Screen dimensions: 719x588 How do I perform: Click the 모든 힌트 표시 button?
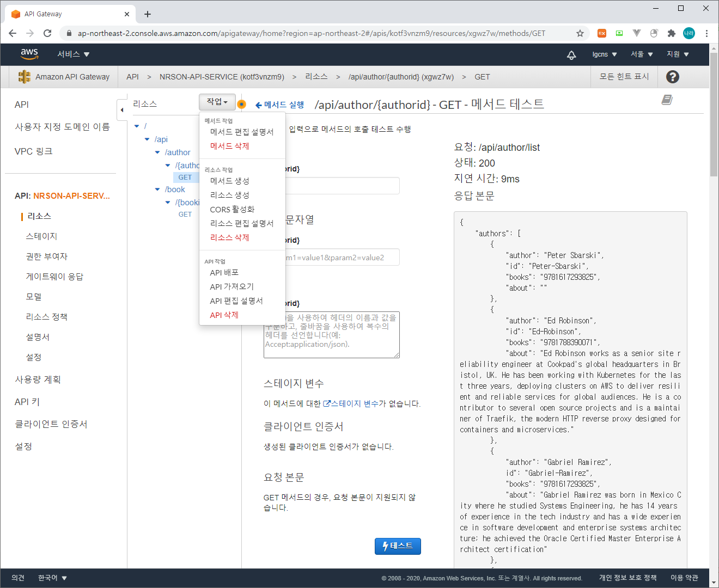tap(624, 77)
